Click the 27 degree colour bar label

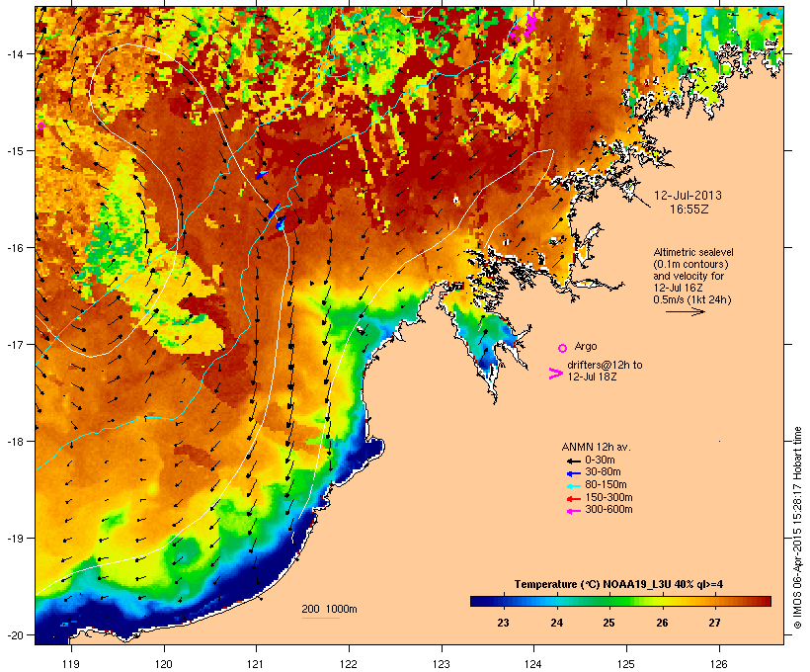(714, 623)
